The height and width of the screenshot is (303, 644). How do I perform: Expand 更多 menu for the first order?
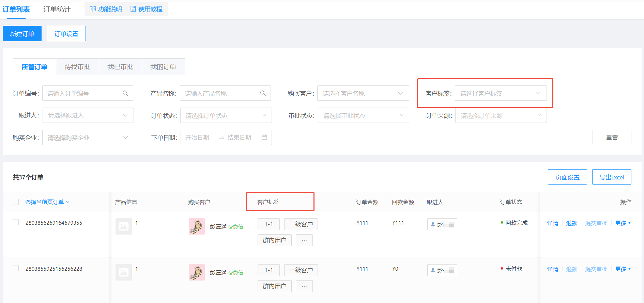pyautogui.click(x=623, y=223)
